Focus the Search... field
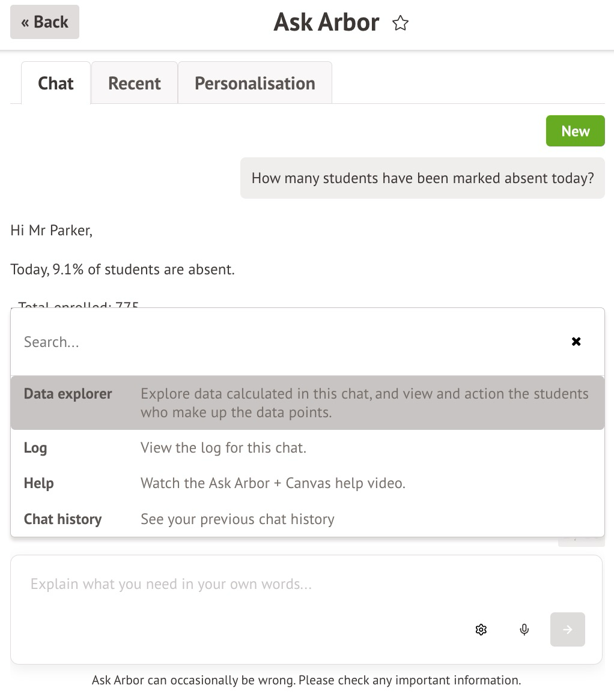The image size is (614, 700). (288, 342)
